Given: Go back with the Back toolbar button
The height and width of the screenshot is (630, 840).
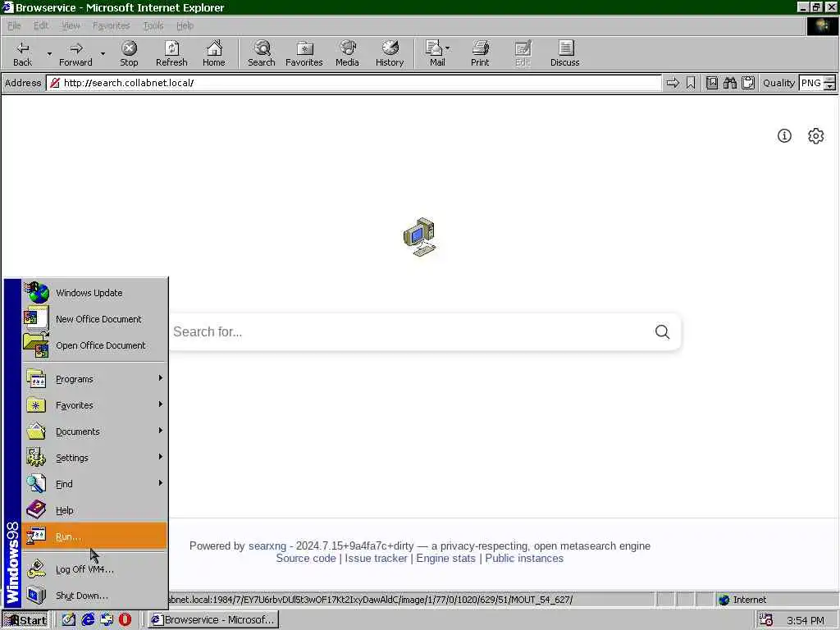Looking at the screenshot, I should point(22,53).
